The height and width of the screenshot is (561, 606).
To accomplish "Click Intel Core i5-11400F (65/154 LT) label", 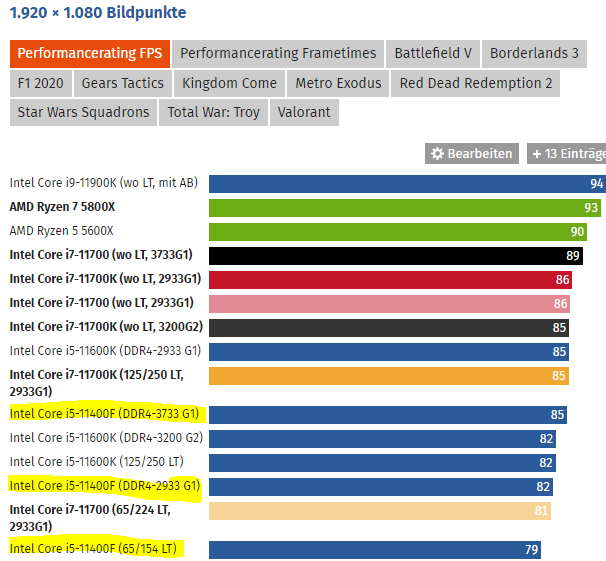I will point(93,549).
